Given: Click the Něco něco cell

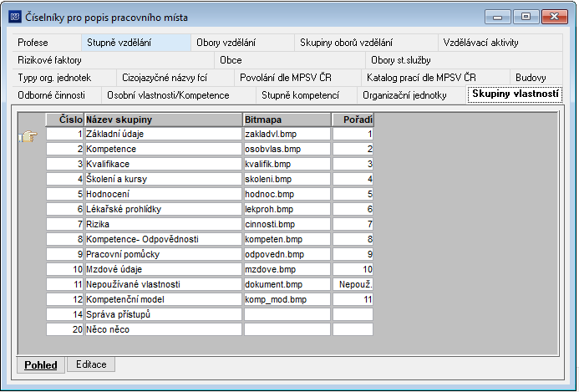Looking at the screenshot, I should pos(163,329).
